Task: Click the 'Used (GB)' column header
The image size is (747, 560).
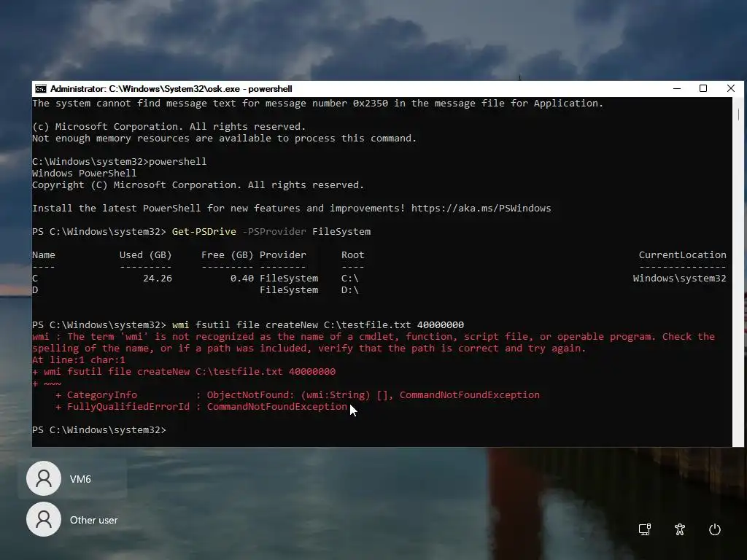Action: point(146,254)
